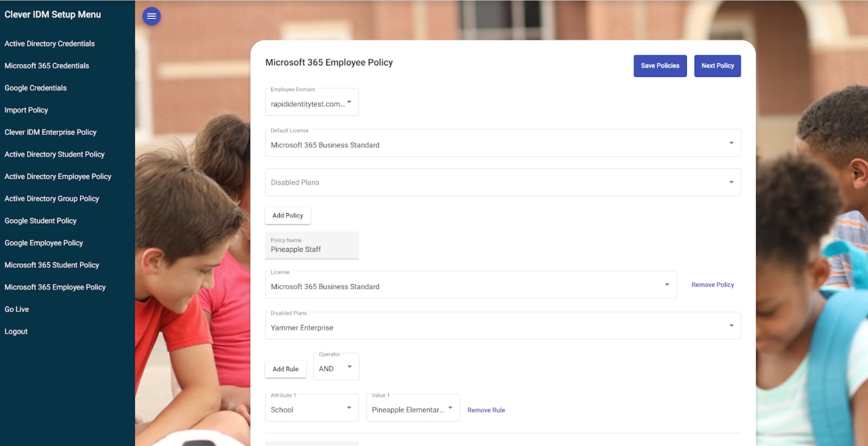Screen dimensions: 868x446
Task: Expand top Disabled Plans dropdown
Action: click(x=503, y=182)
